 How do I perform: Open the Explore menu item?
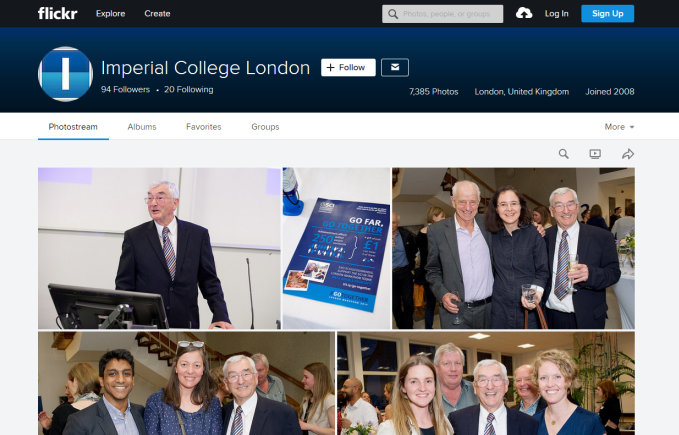click(x=111, y=14)
